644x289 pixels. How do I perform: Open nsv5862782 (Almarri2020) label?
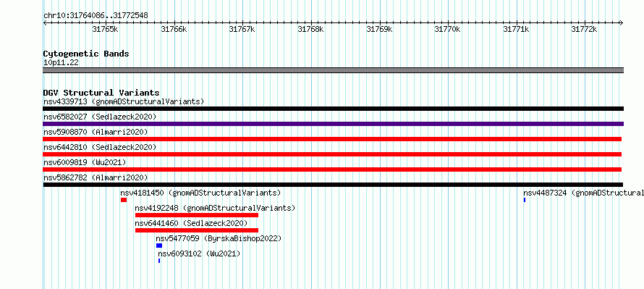pos(96,177)
